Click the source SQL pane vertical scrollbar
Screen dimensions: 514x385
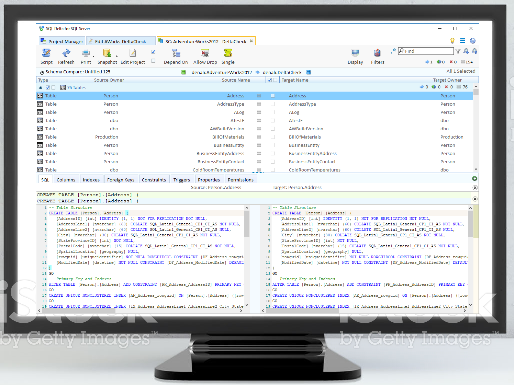pyautogui.click(x=247, y=257)
